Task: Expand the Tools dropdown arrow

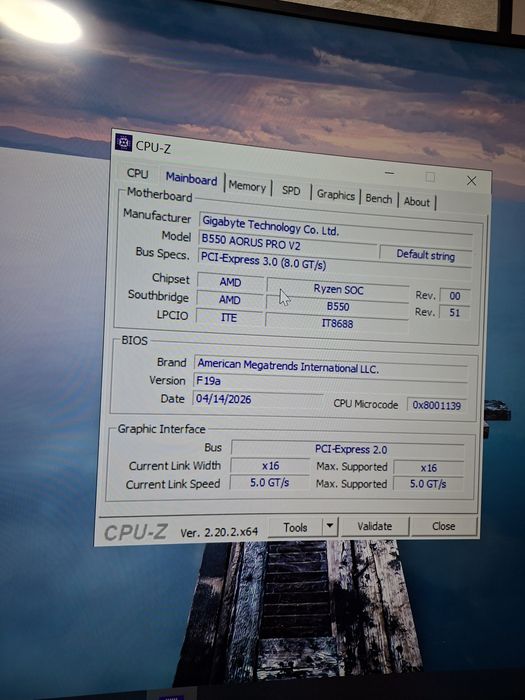Action: [x=330, y=526]
